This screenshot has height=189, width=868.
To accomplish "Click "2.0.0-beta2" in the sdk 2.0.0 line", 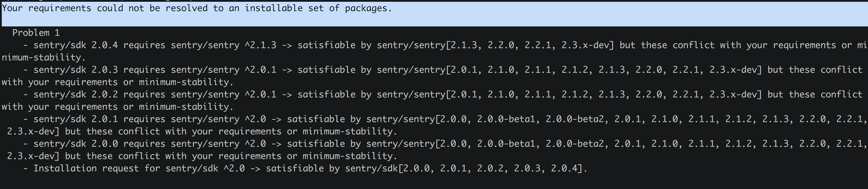I will click(x=575, y=144).
